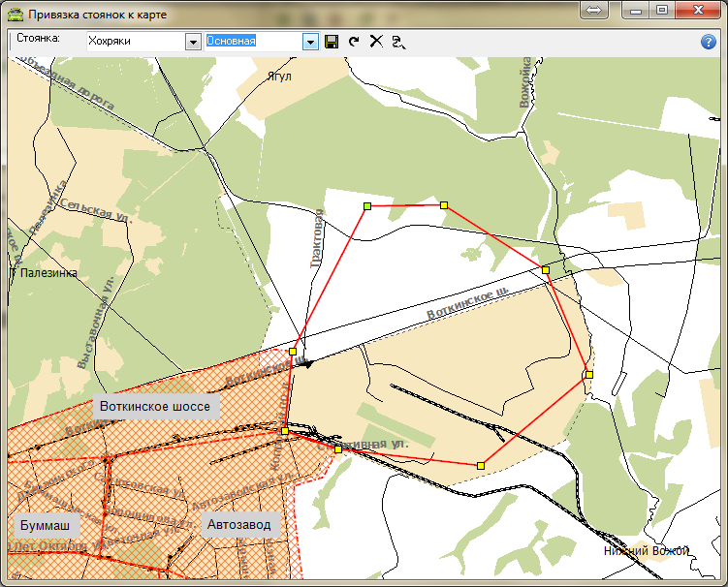728x587 pixels.
Task: Select the Воткинское шоссе map label
Action: tap(155, 407)
